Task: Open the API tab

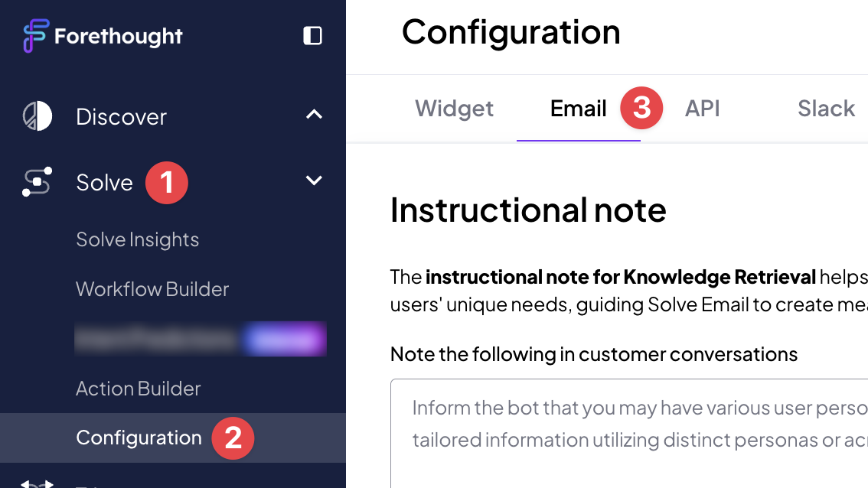Action: click(x=703, y=109)
